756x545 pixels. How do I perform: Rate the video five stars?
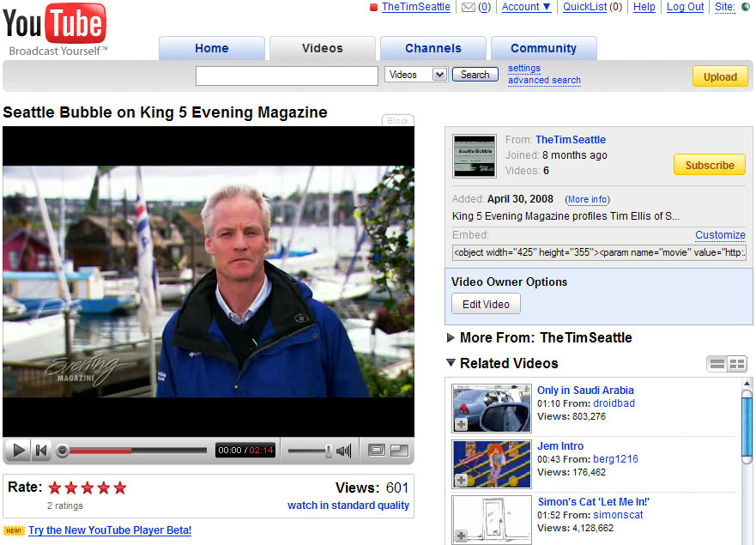120,488
